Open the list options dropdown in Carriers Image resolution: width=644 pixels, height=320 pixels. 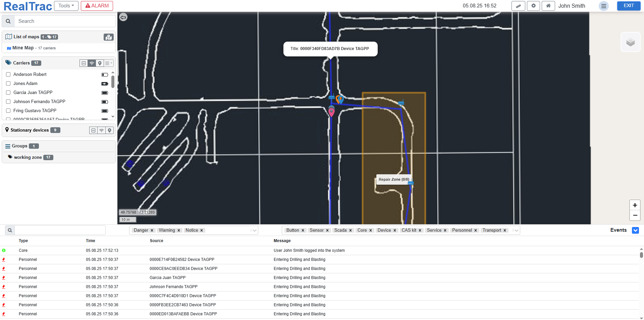108,63
